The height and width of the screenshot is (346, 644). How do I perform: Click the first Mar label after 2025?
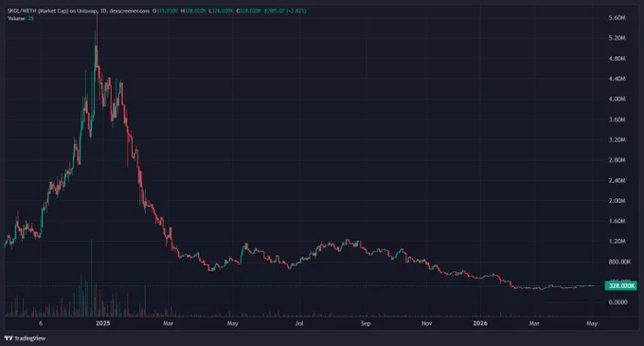point(168,323)
